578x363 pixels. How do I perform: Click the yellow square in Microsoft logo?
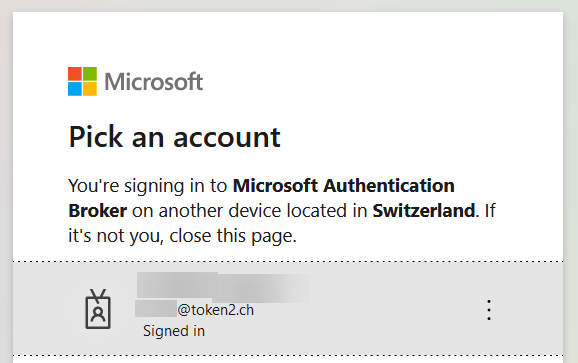coord(90,89)
